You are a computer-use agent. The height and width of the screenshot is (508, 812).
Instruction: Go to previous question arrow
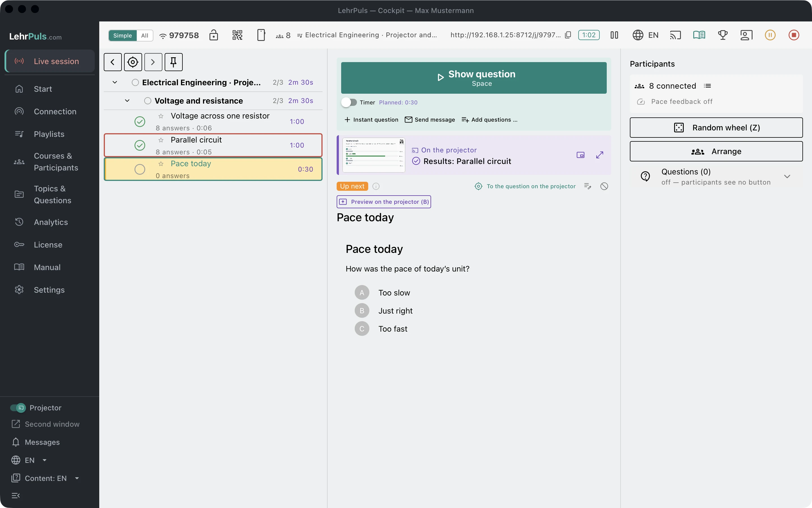point(113,62)
